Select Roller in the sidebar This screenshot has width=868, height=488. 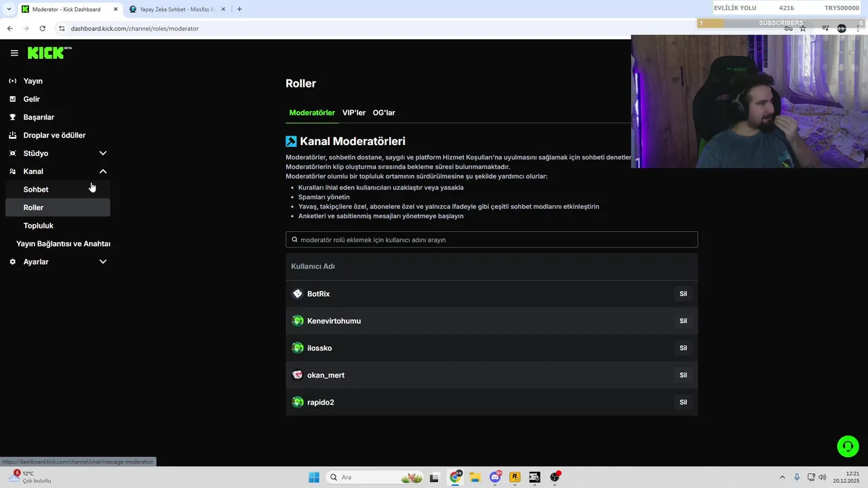point(58,207)
